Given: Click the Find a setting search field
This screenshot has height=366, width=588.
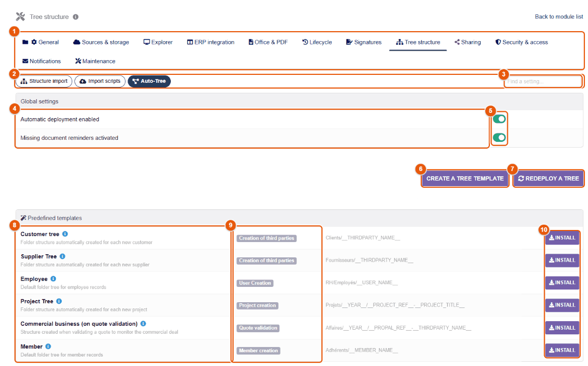Looking at the screenshot, I should point(543,81).
